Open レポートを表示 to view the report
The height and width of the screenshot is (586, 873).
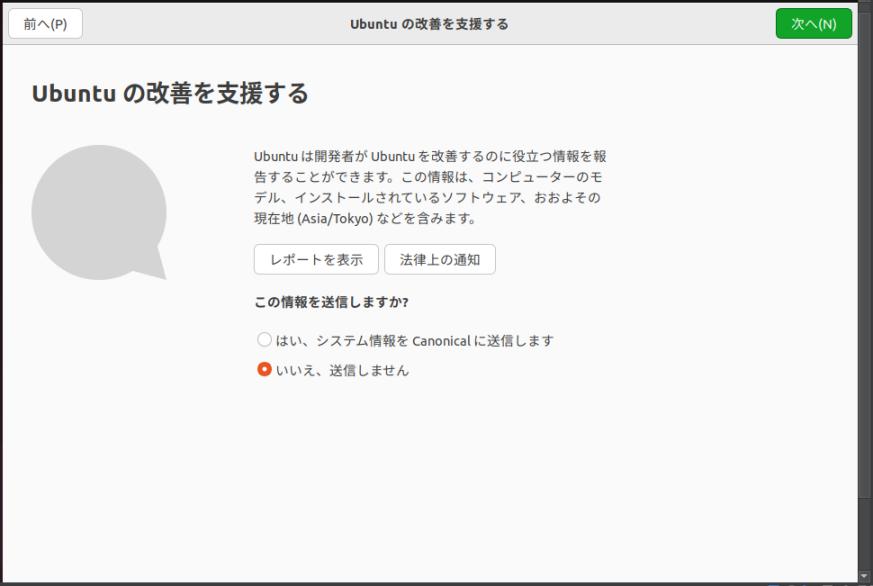click(316, 259)
